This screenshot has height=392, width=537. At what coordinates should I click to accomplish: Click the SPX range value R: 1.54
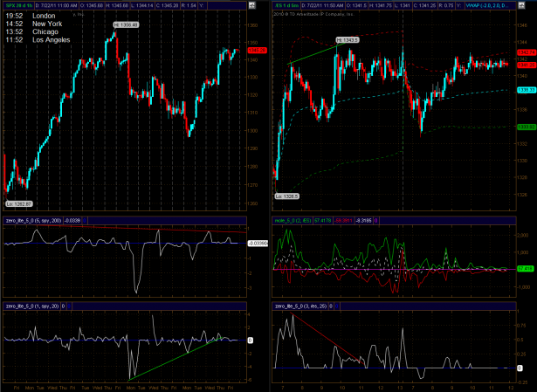(189, 5)
